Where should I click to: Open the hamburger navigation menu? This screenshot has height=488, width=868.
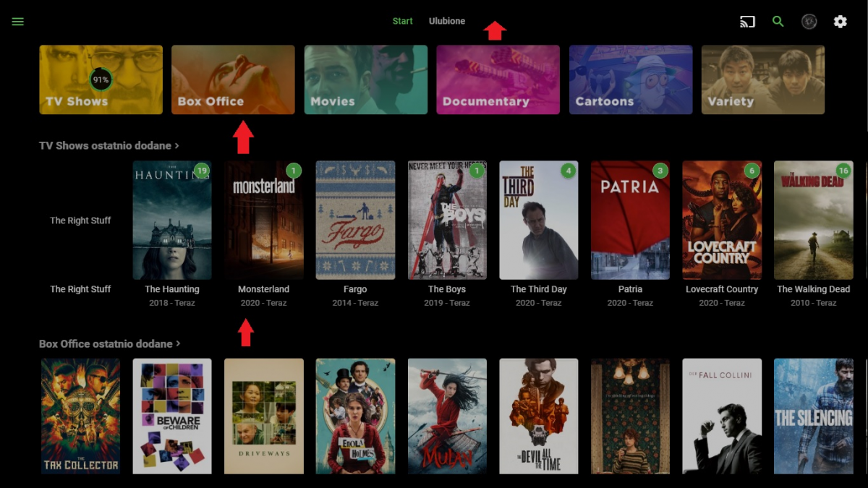tap(18, 22)
